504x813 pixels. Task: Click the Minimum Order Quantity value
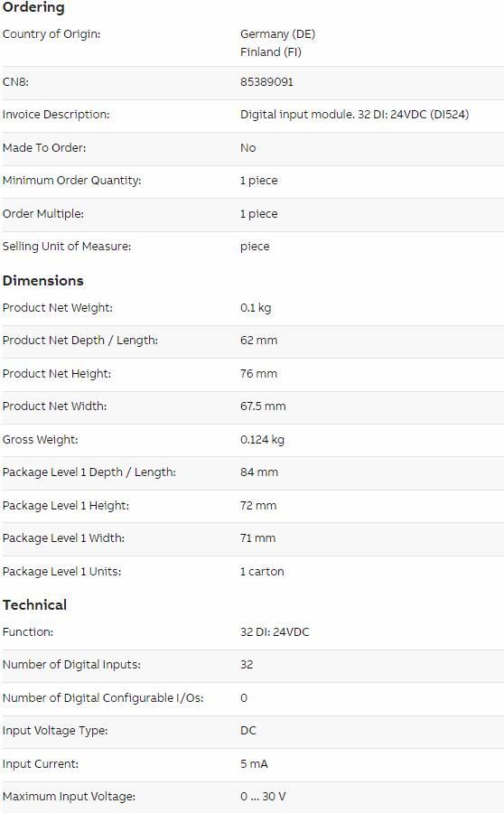click(x=258, y=181)
